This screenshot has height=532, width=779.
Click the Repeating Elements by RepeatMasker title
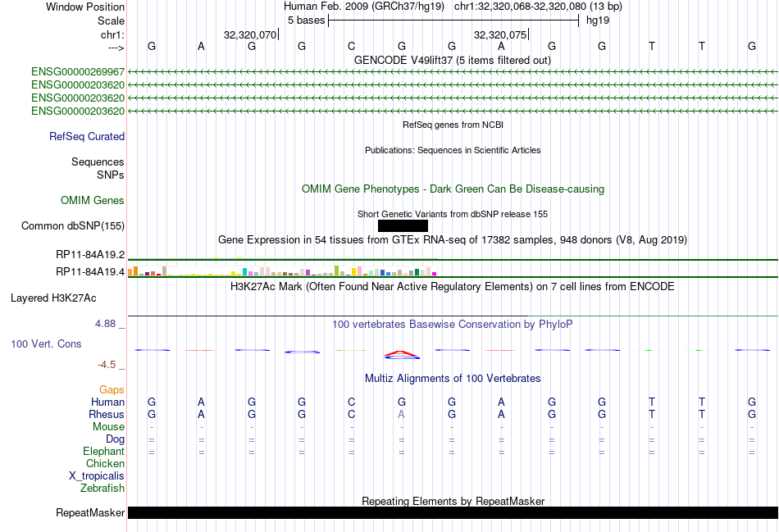[x=453, y=501]
